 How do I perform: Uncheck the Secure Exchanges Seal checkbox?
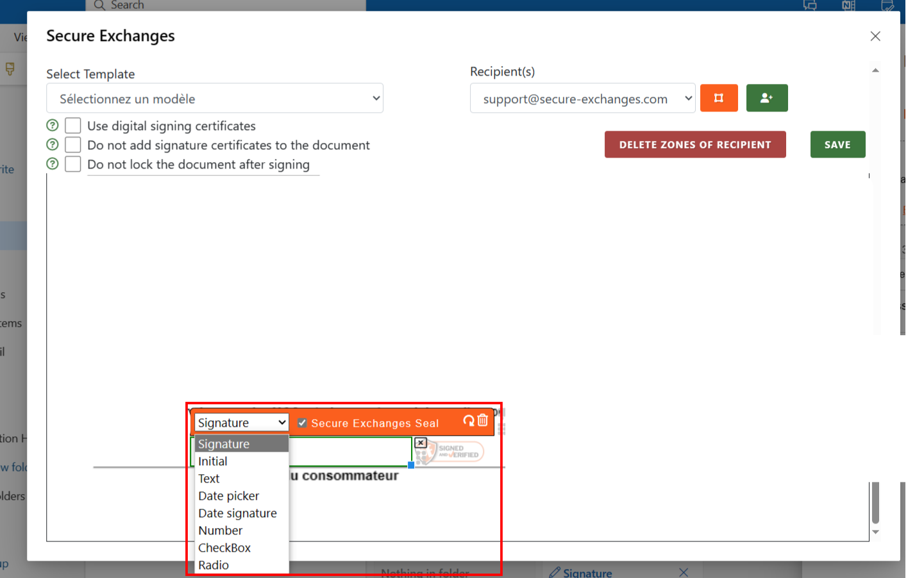(302, 423)
